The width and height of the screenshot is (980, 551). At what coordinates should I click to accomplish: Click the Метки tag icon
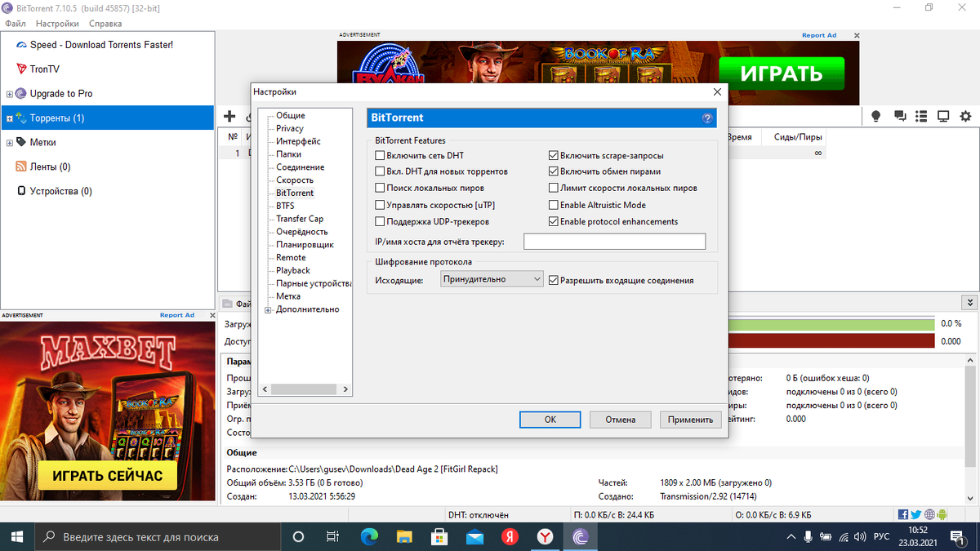tap(22, 142)
